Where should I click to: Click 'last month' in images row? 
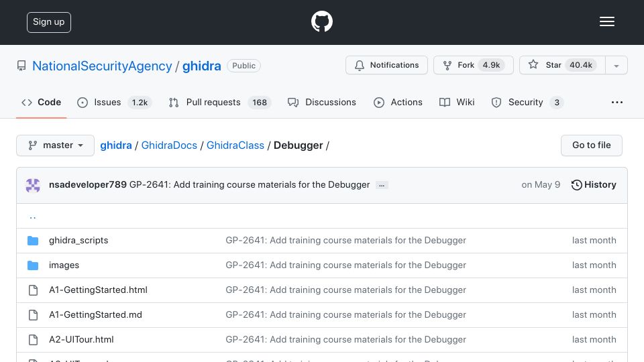click(594, 265)
